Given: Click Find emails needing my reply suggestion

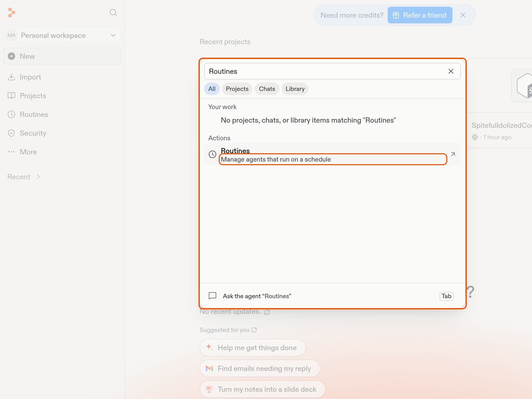Looking at the screenshot, I should (260, 368).
